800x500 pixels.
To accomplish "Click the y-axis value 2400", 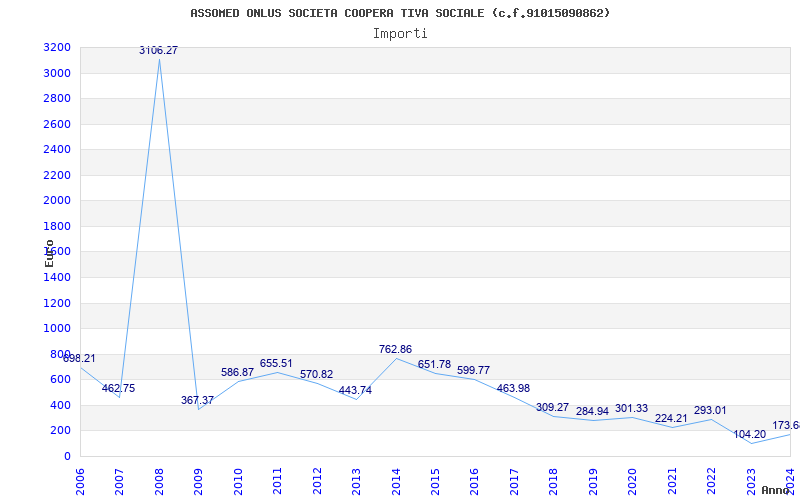I will (x=57, y=149).
